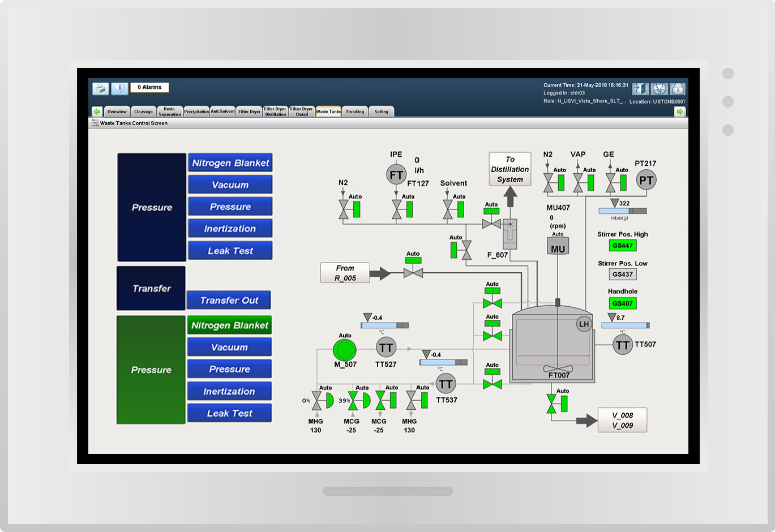The width and height of the screenshot is (775, 532).
Task: Open the user profile icon in the header
Action: [659, 89]
